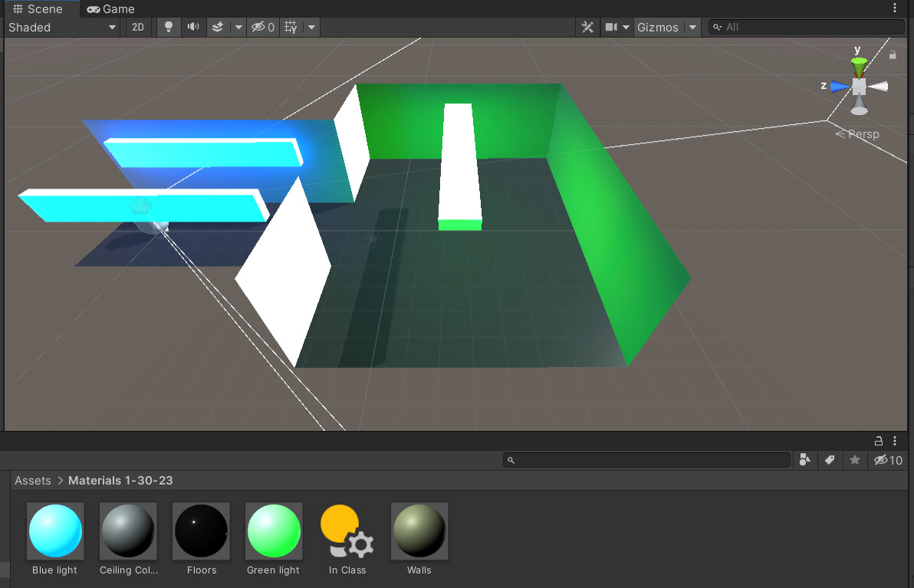Viewport: 914px width, 588px height.
Task: Switch to the Game tab
Action: coord(110,9)
